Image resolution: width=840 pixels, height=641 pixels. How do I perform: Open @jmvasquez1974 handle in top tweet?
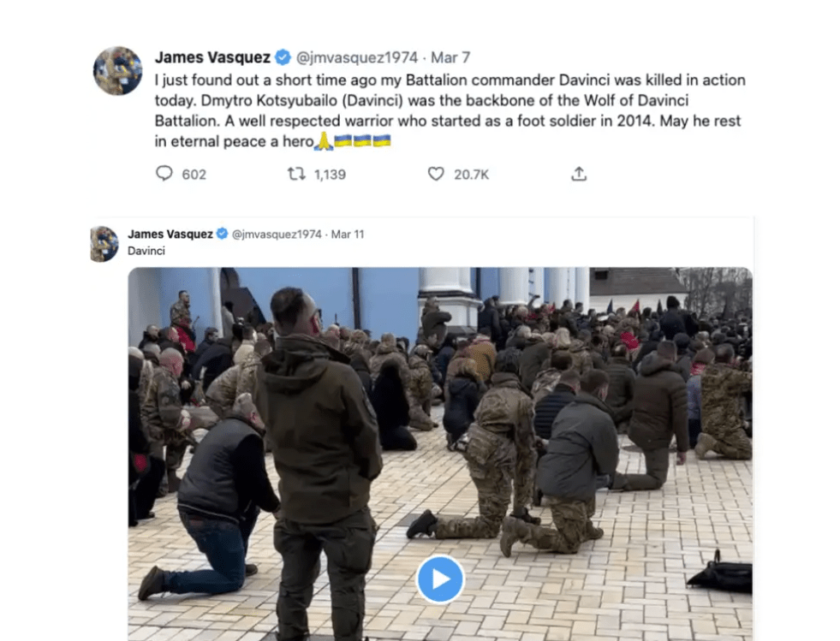tap(357, 57)
